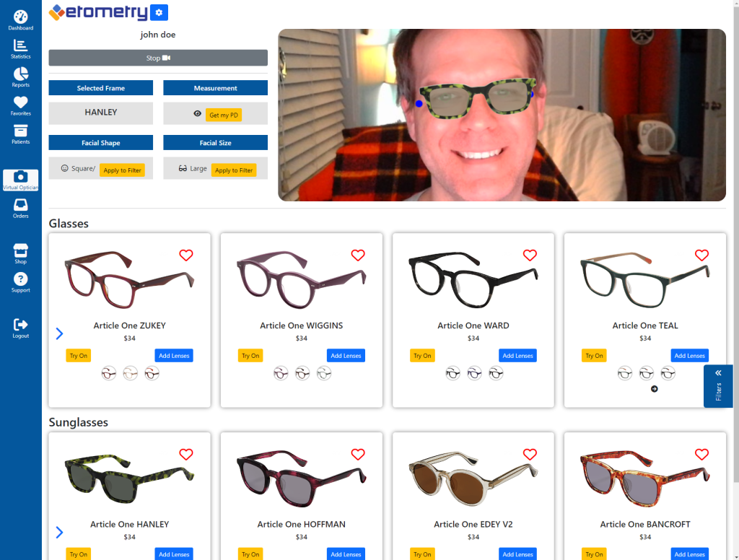The width and height of the screenshot is (739, 560).
Task: Favorite the Article One ZUKEY glasses
Action: [x=186, y=255]
